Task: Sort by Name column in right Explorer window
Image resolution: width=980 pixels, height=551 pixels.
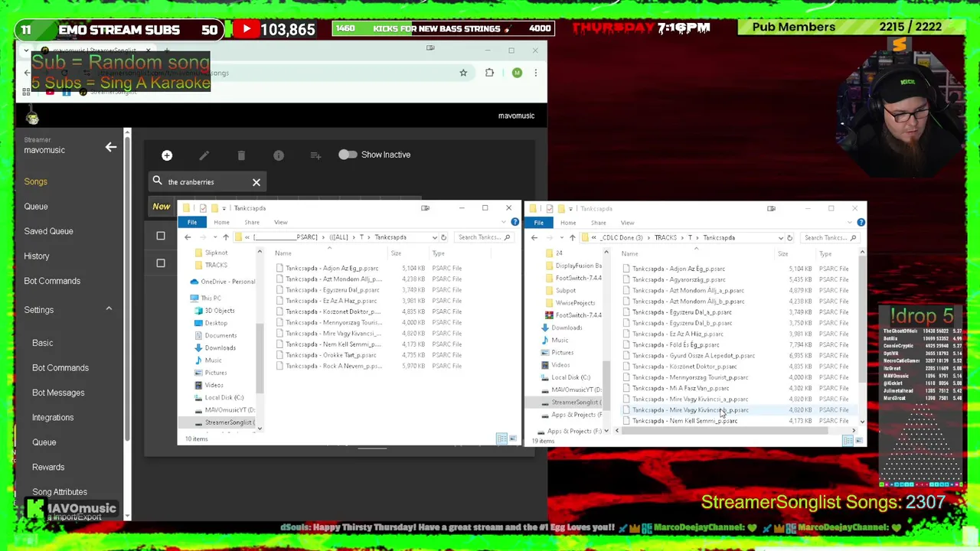Action: coord(629,254)
